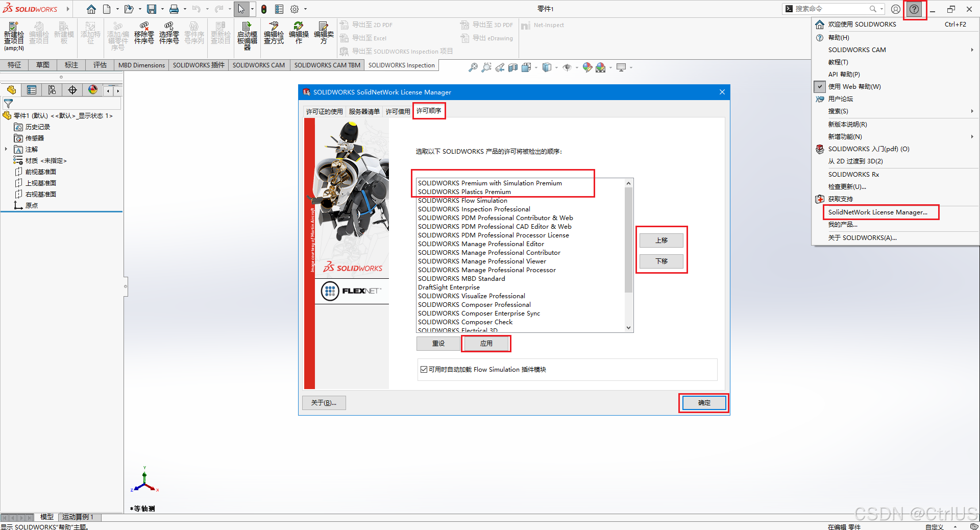Image resolution: width=980 pixels, height=530 pixels.
Task: Open the Save dropdown arrow
Action: pyautogui.click(x=162, y=9)
